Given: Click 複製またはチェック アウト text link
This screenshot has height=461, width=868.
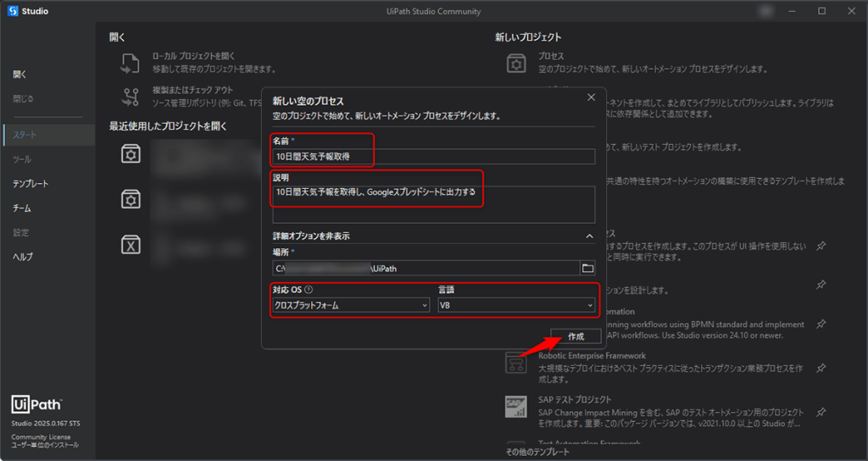Looking at the screenshot, I should (192, 90).
